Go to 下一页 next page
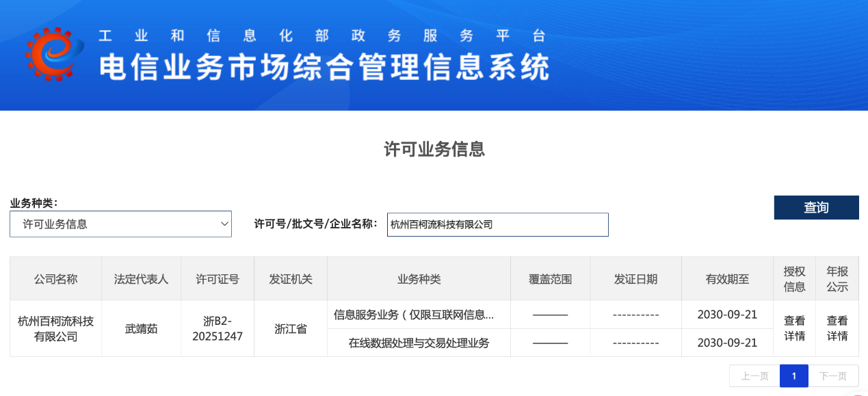 point(833,376)
